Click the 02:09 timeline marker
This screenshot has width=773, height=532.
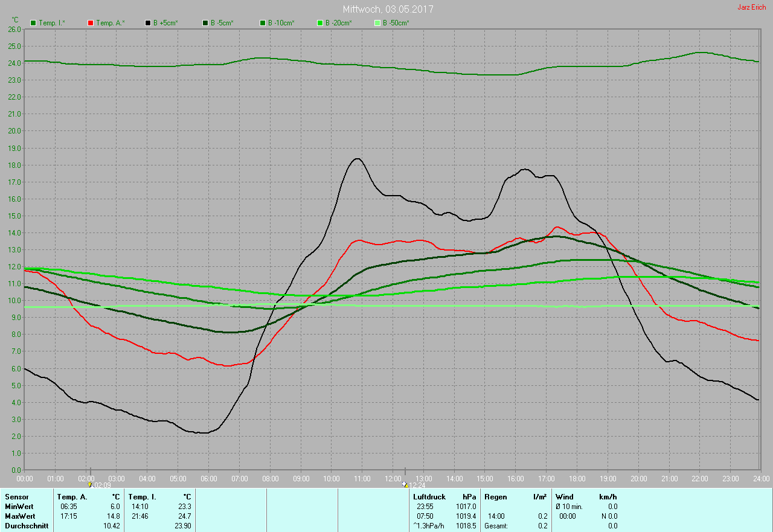click(100, 484)
